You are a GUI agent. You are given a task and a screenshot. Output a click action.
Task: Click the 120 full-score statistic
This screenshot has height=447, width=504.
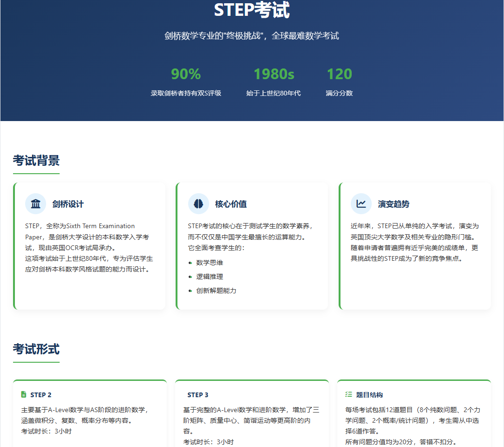pos(339,74)
